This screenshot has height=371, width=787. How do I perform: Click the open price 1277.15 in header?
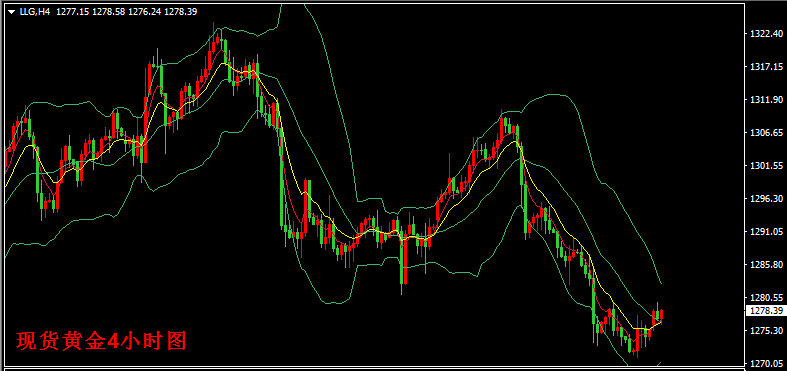[72, 12]
